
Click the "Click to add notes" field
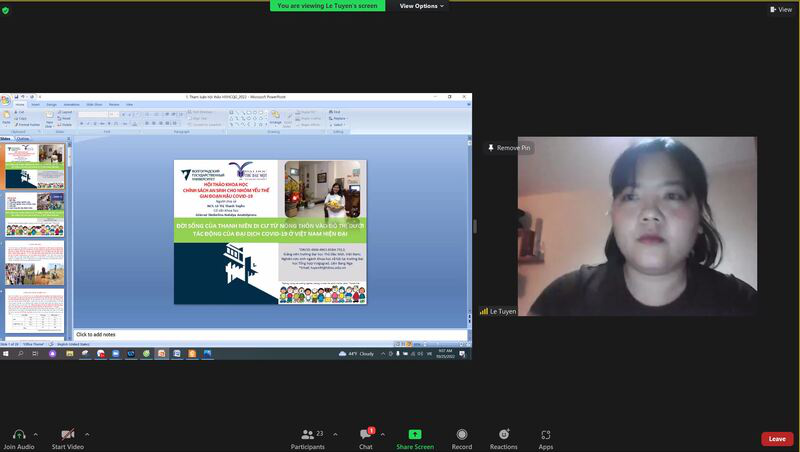pos(270,334)
